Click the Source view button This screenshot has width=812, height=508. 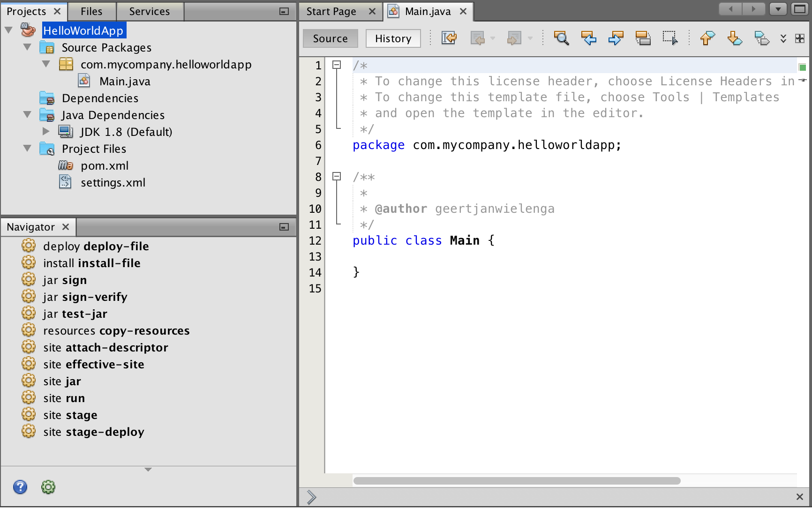pos(330,38)
